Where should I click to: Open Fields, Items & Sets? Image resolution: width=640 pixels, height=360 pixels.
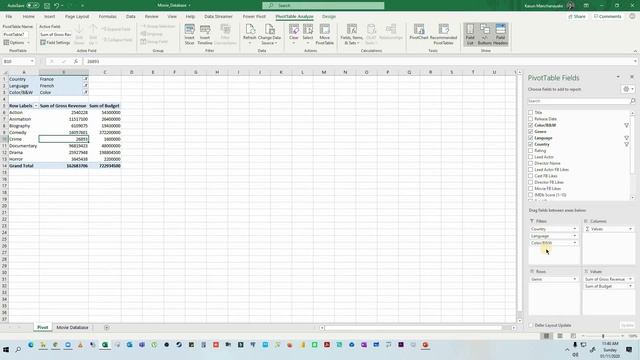point(351,34)
